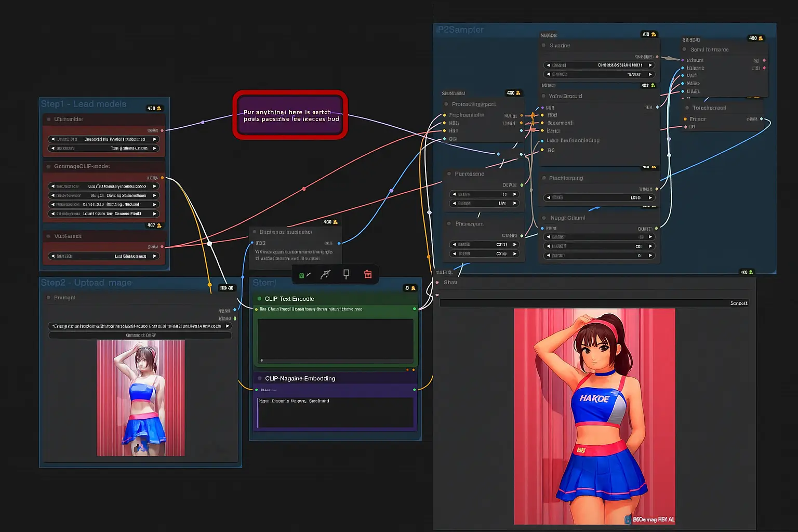Viewport: 798px width, 532px height.
Task: Click the 400 badge above the output image panel
Action: click(x=747, y=272)
